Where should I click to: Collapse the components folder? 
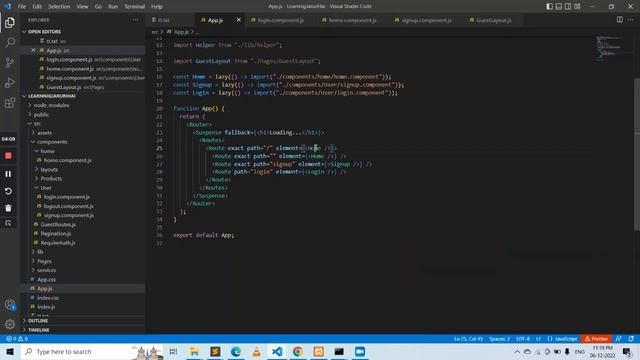pyautogui.click(x=52, y=142)
